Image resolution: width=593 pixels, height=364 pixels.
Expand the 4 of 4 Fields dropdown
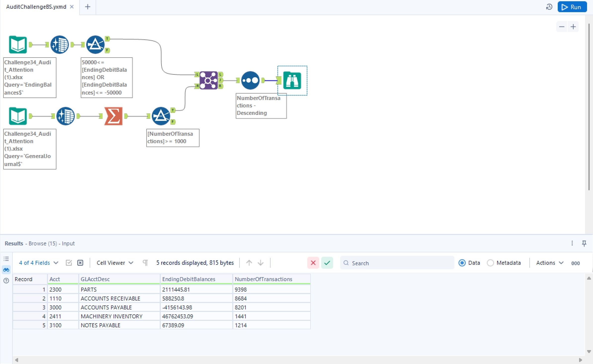39,263
